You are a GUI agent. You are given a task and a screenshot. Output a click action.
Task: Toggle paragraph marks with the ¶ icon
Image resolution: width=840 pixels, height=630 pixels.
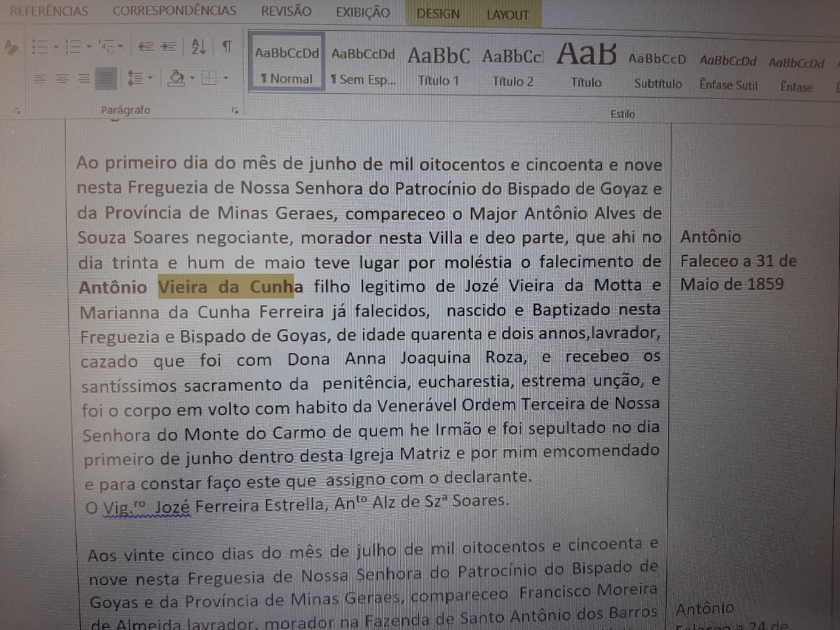tap(227, 48)
